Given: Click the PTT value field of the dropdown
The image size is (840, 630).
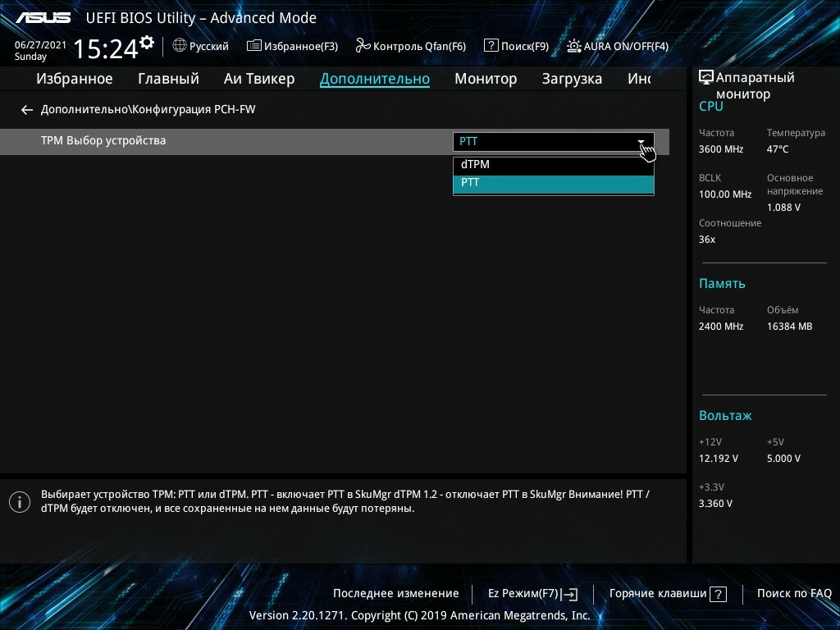Looking at the screenshot, I should pos(554,141).
